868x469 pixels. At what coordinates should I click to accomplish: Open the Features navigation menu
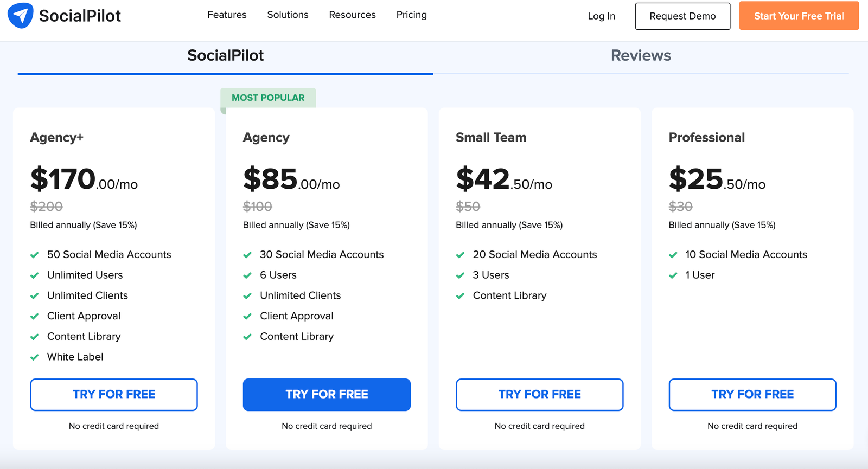pos(227,15)
